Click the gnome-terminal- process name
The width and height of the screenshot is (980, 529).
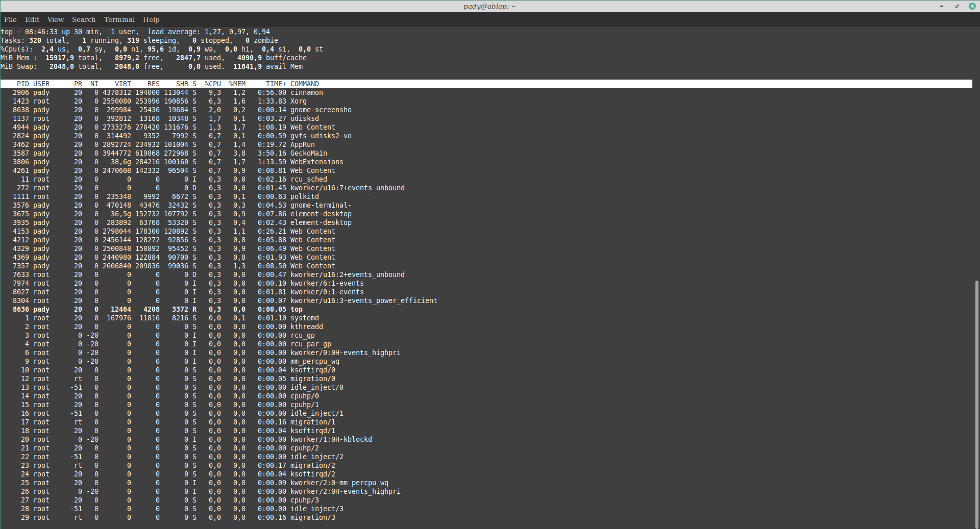point(321,205)
